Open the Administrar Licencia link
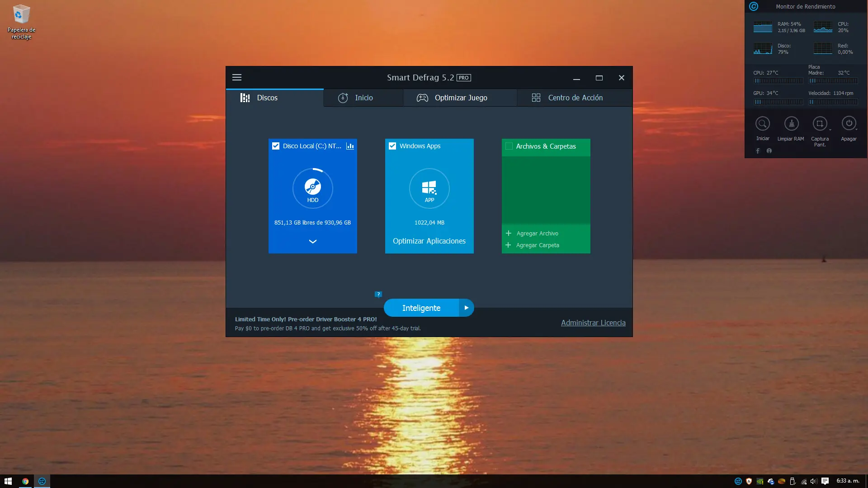 click(593, 323)
